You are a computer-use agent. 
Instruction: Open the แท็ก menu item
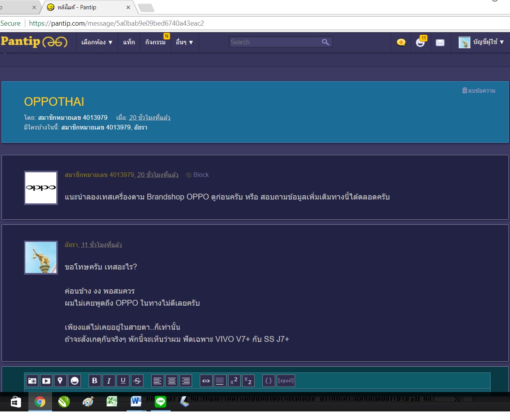pos(129,42)
